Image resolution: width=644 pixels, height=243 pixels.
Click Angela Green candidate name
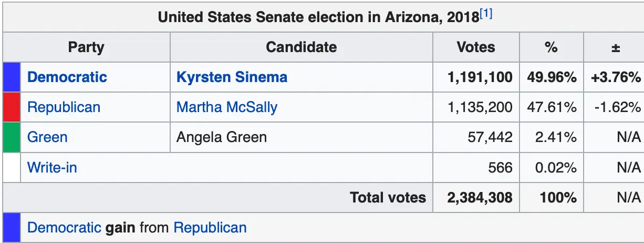click(222, 137)
